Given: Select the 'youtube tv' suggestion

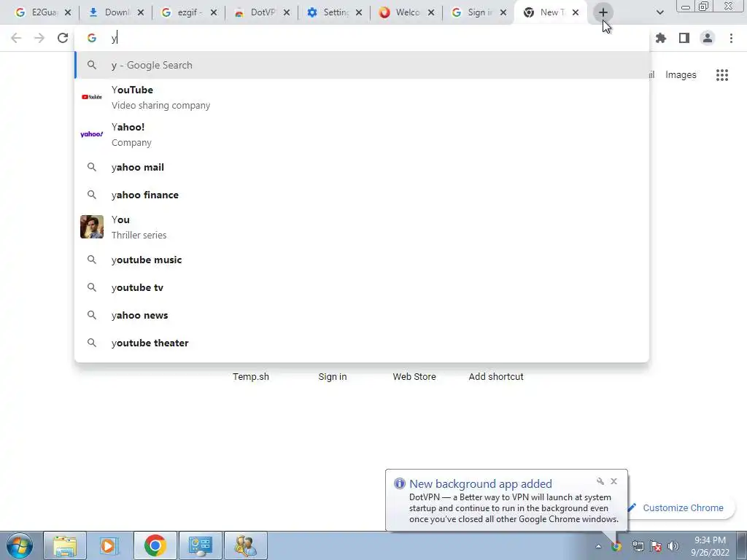Looking at the screenshot, I should 362,287.
